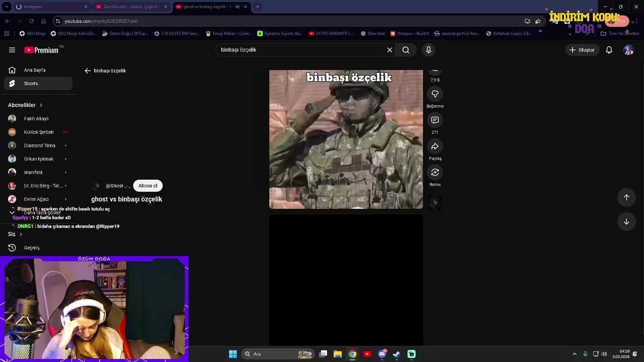Reload the page
Viewport: 644px width, 362px height.
[31, 21]
